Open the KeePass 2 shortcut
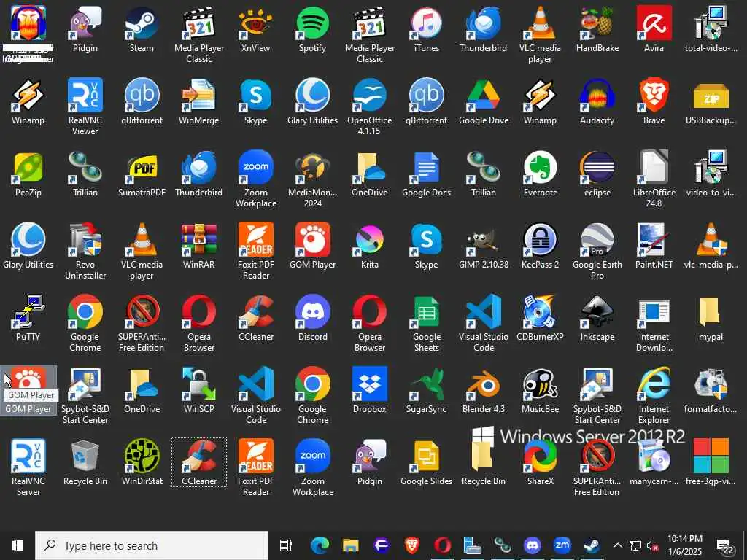Image resolution: width=747 pixels, height=560 pixels. 541,246
